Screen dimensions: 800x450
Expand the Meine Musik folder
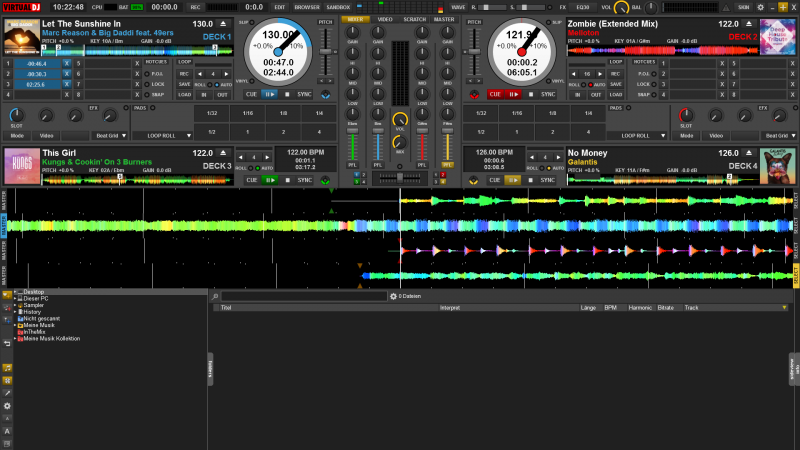click(x=15, y=326)
